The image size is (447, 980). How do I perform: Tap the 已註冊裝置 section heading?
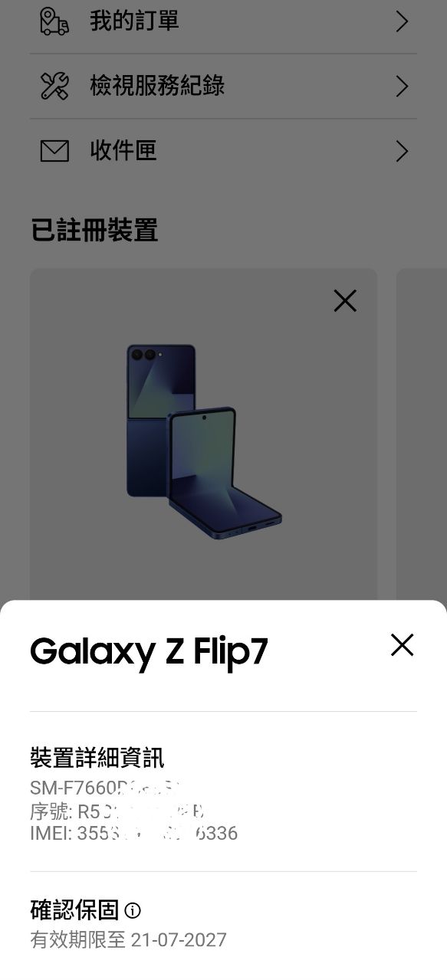click(x=94, y=230)
